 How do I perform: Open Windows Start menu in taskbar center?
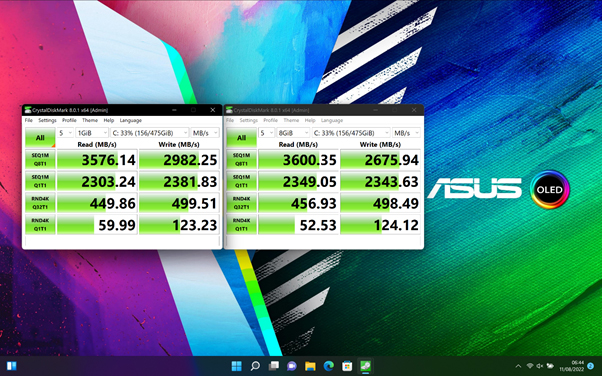coord(236,366)
